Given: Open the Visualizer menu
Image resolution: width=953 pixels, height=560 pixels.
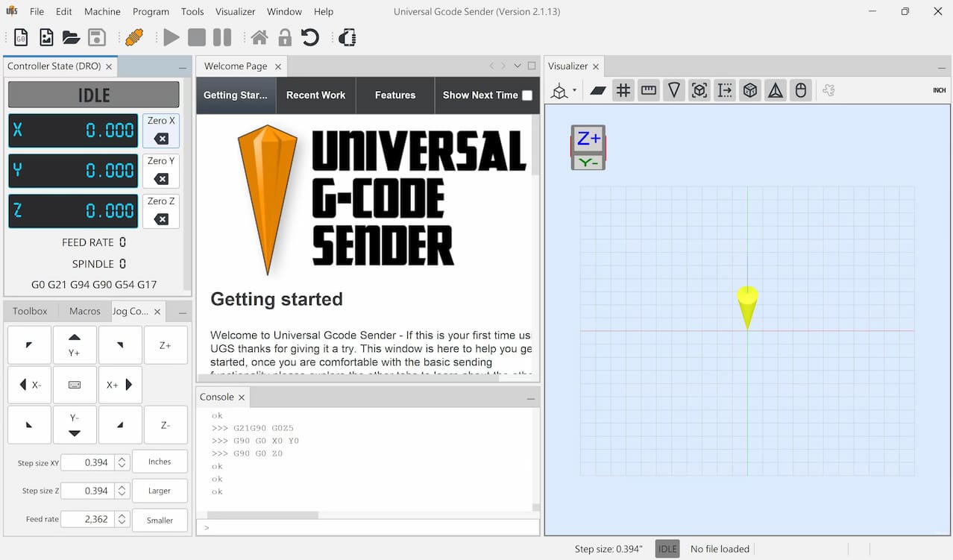Looking at the screenshot, I should (236, 12).
